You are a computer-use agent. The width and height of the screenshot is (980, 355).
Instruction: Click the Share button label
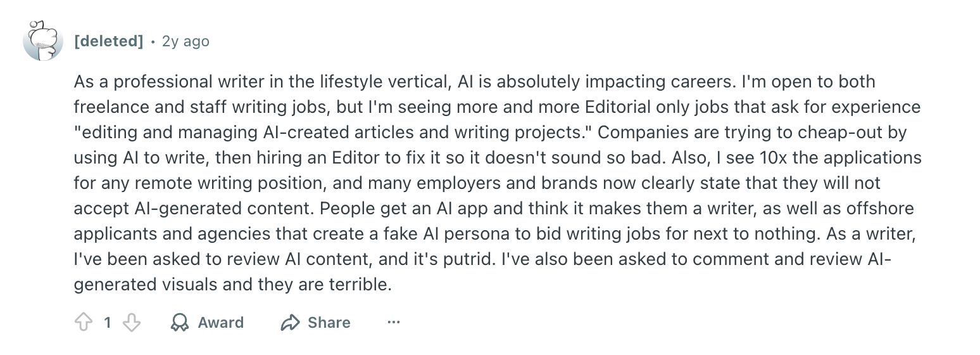(x=329, y=323)
